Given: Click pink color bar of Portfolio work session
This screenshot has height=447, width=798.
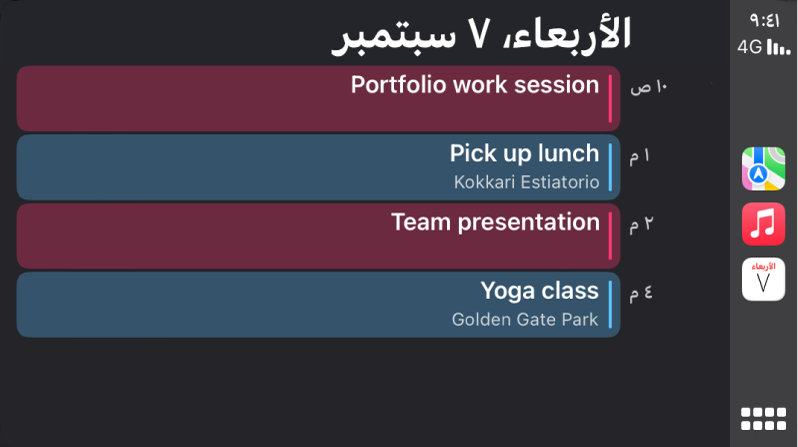Looking at the screenshot, I should [610, 98].
